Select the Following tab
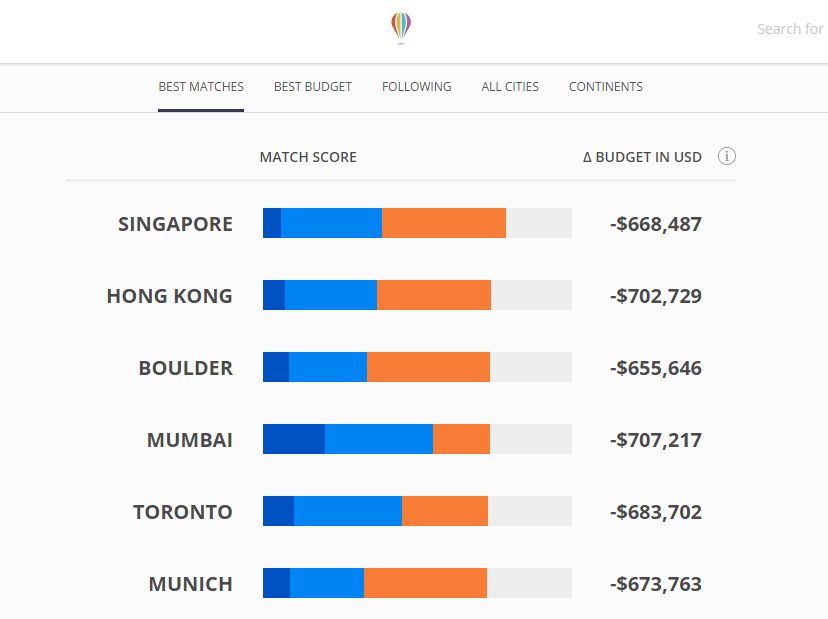This screenshot has height=619, width=828. (416, 87)
